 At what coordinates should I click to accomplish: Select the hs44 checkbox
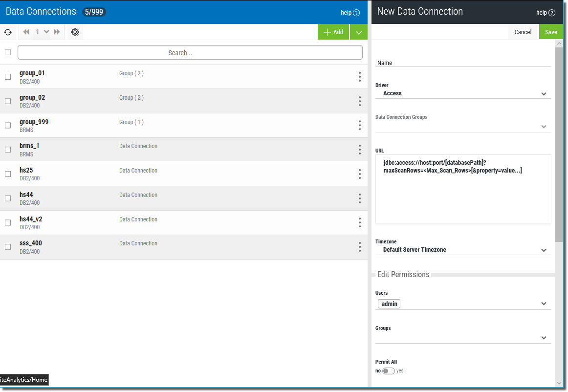(8, 198)
